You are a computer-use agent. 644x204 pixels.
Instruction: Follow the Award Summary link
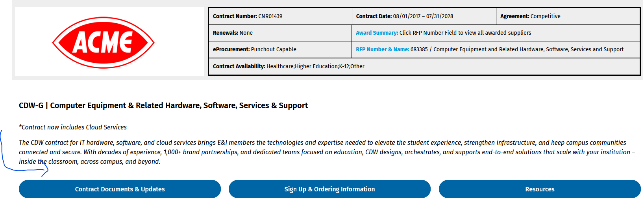(377, 33)
